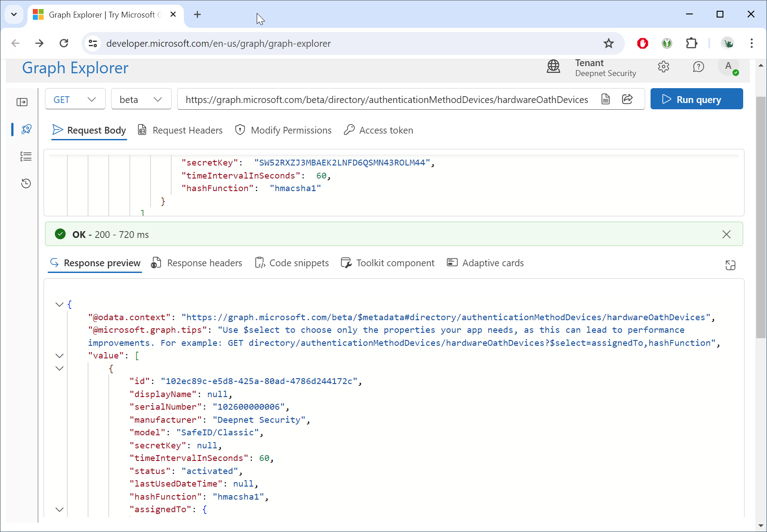The width and height of the screenshot is (767, 532).
Task: Open the resources list icon in sidebar
Action: pos(26,156)
